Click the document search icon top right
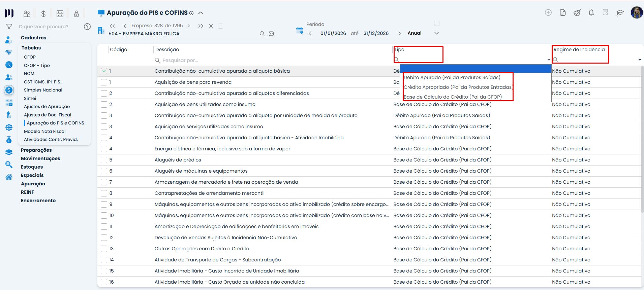This screenshot has height=290, width=644. (606, 12)
